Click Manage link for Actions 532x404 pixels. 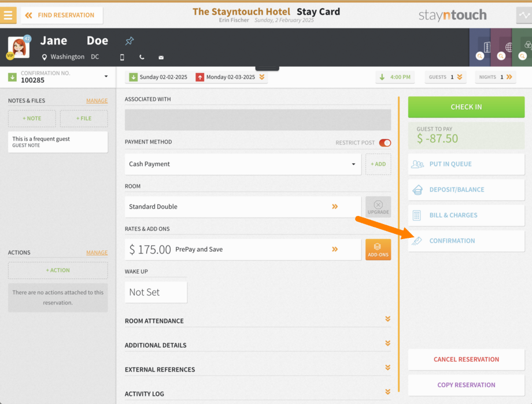[x=97, y=252]
